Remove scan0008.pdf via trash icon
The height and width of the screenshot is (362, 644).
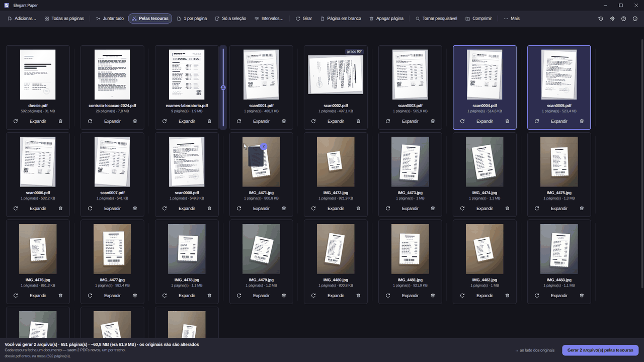coord(209,208)
